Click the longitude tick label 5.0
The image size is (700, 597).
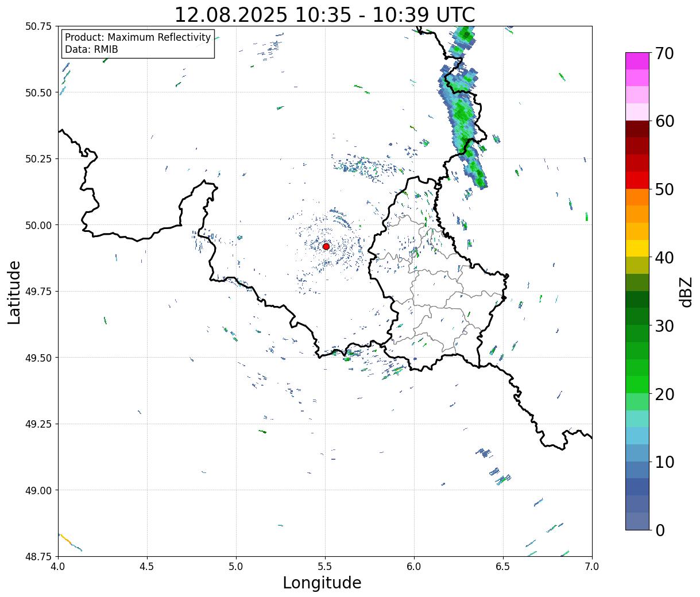[236, 566]
